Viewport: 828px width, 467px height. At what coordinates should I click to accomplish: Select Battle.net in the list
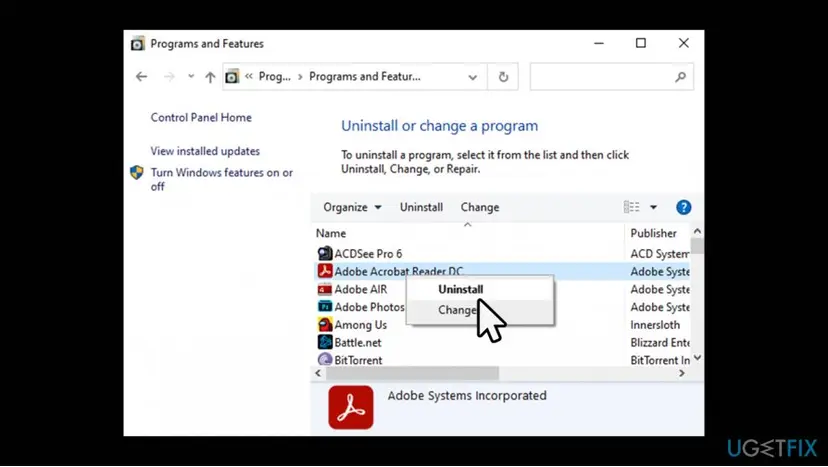tap(357, 342)
